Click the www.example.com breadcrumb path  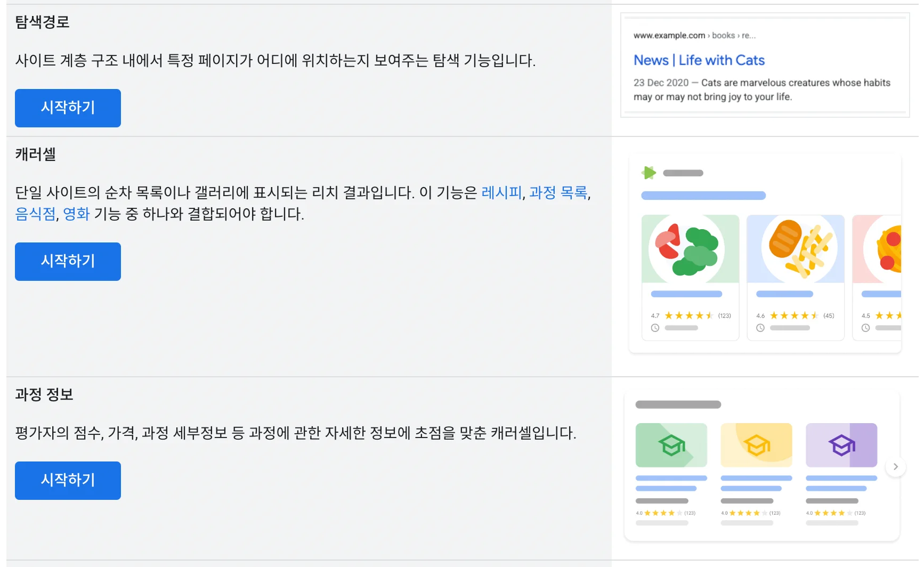(x=669, y=36)
